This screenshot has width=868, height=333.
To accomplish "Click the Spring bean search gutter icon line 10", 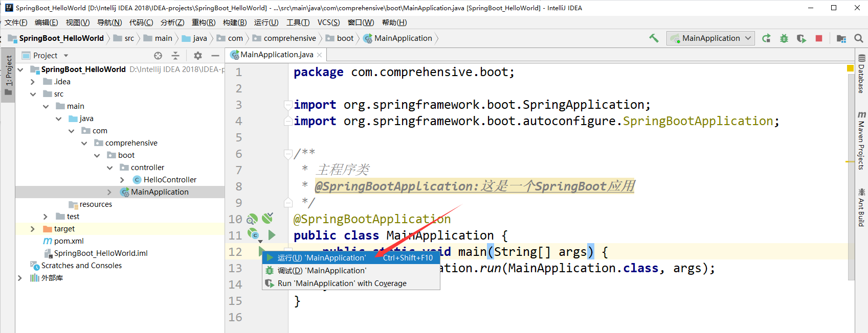I will [252, 219].
